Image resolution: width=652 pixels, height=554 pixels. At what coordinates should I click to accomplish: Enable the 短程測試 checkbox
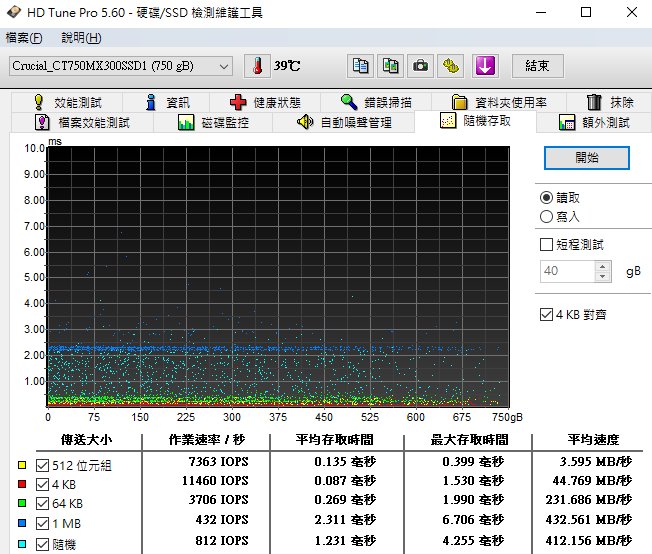coord(546,244)
